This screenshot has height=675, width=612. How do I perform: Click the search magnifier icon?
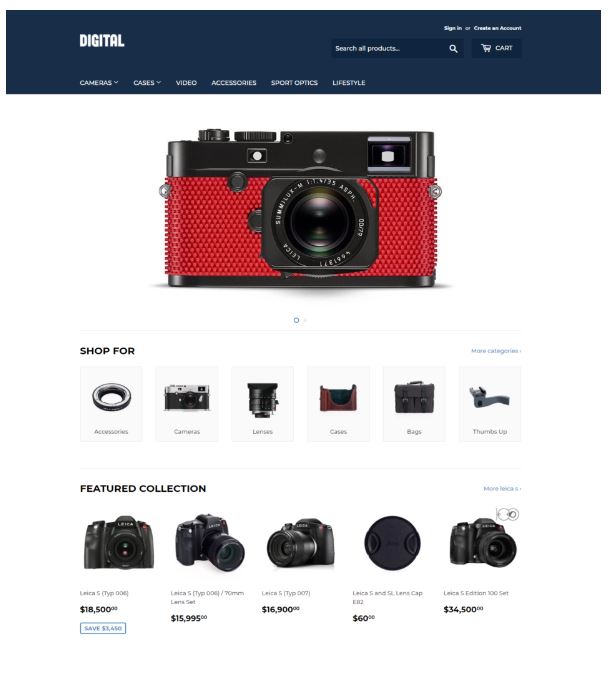[453, 49]
